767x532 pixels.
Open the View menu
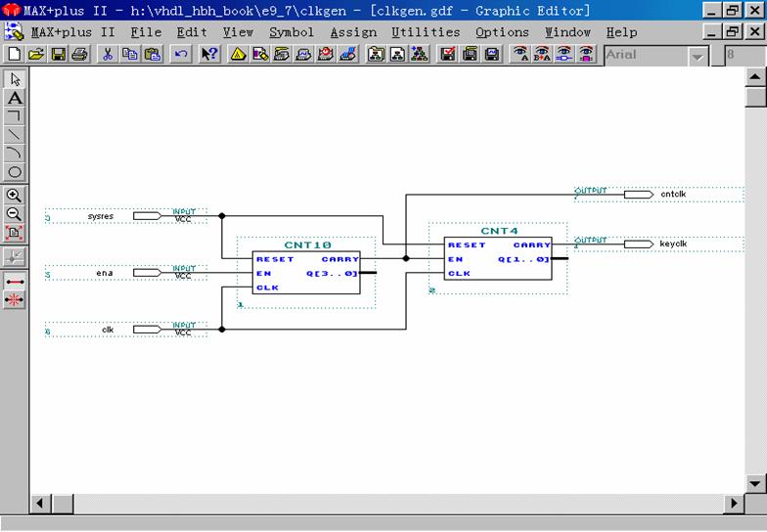[238, 32]
